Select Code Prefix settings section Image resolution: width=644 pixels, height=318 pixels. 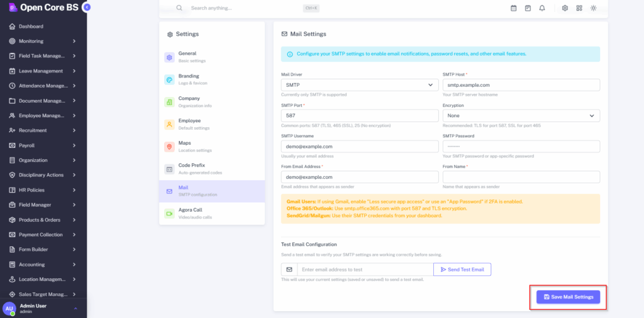pyautogui.click(x=211, y=169)
